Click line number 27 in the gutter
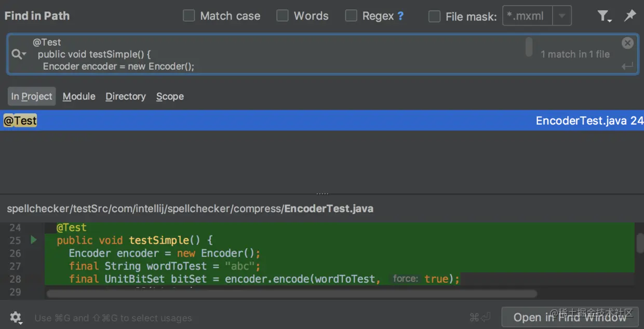 tap(15, 266)
